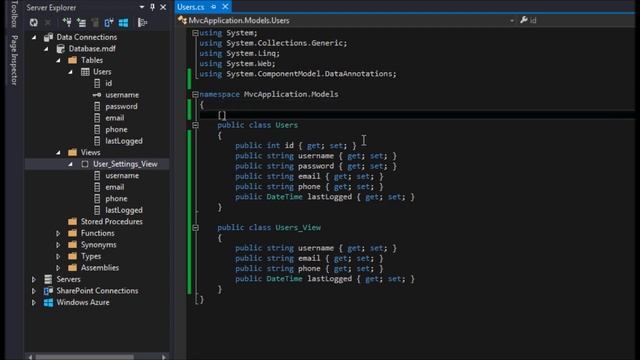Click the Servers node icon

point(48,279)
